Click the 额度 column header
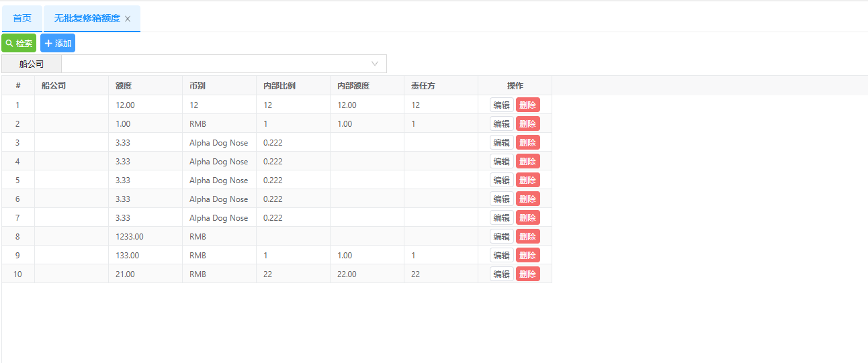Screen dimensions: 868x363 [124, 86]
